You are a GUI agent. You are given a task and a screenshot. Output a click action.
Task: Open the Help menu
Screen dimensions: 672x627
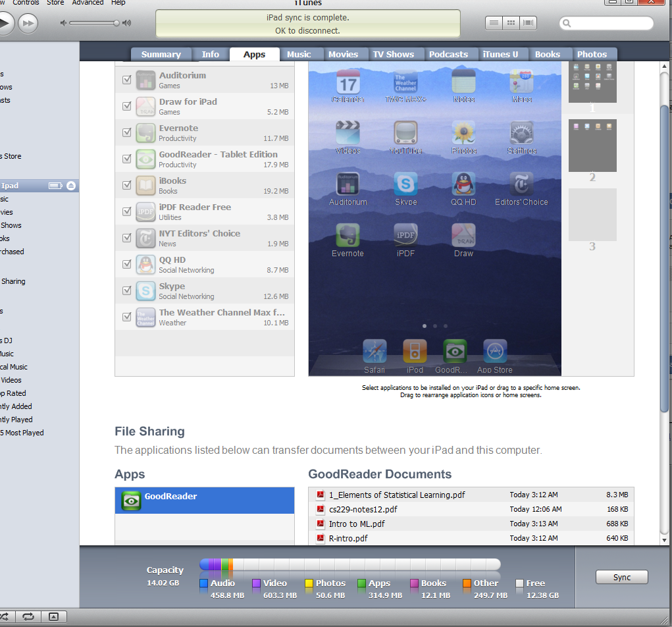[x=118, y=3]
